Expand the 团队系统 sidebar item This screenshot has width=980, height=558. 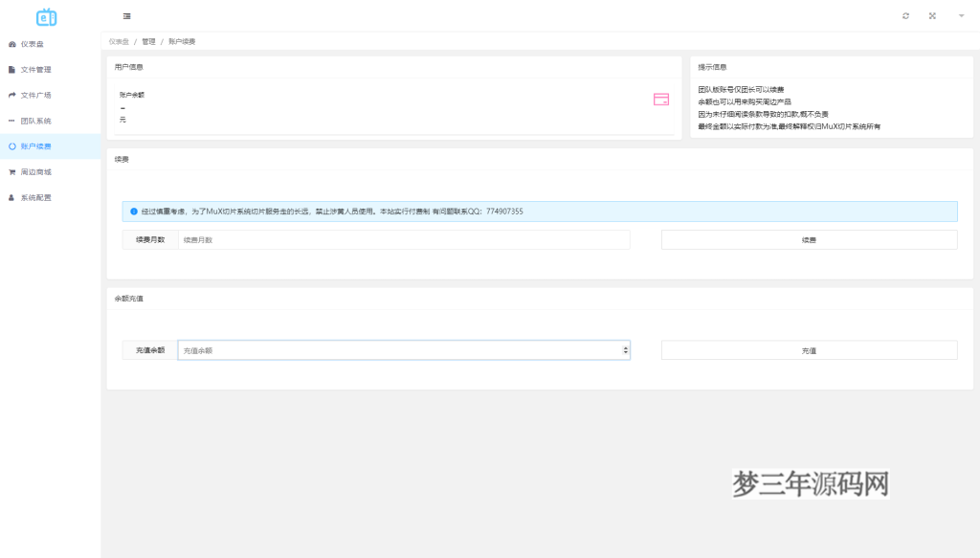35,121
